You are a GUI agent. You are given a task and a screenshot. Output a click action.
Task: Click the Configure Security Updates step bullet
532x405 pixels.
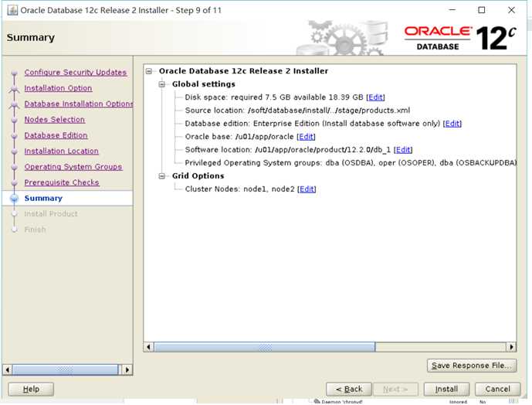click(14, 73)
